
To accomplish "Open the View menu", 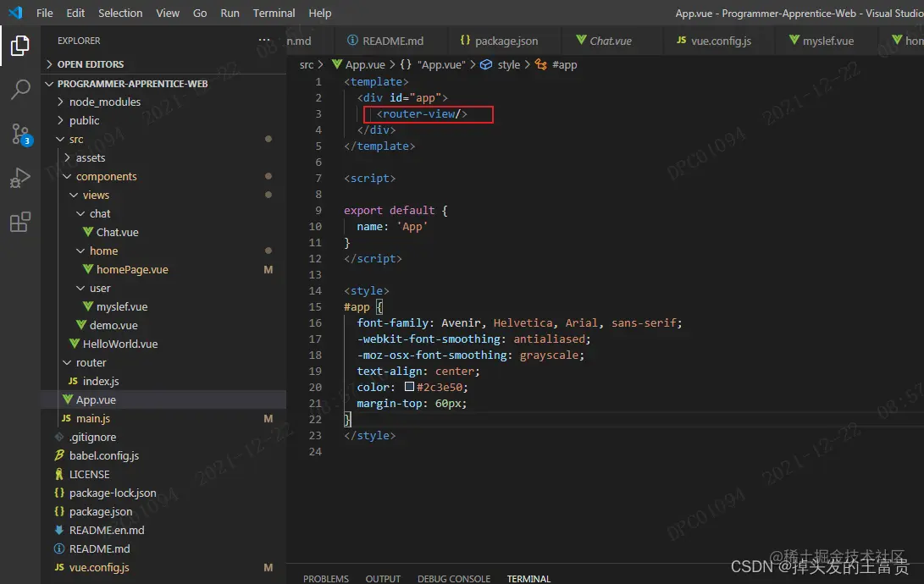I will pos(168,13).
